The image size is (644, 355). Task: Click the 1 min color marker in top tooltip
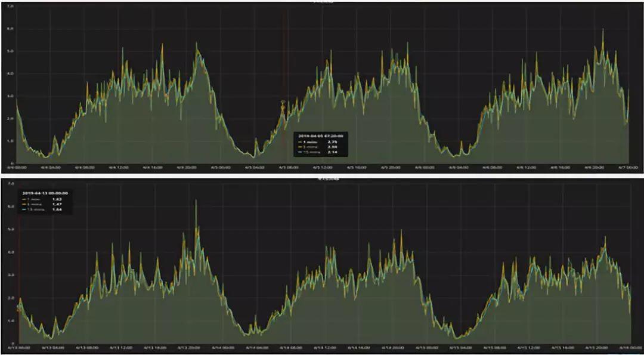click(301, 141)
